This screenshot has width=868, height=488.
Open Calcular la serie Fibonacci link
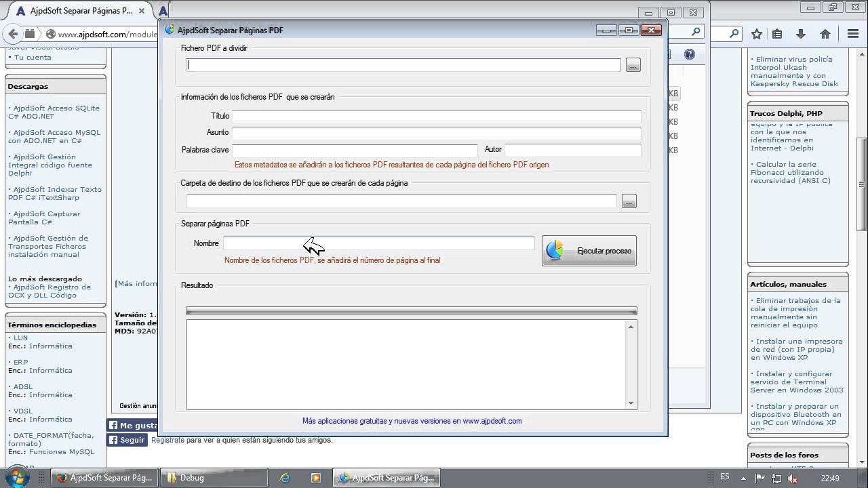coord(790,172)
